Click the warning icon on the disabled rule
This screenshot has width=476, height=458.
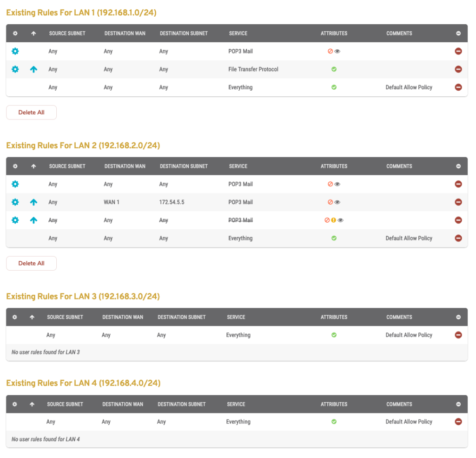pos(333,220)
